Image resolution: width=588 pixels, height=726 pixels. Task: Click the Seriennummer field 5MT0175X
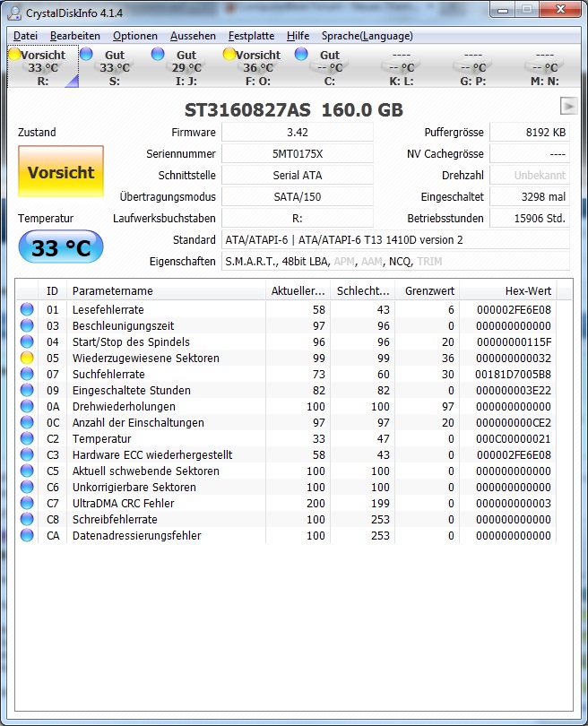tap(298, 154)
